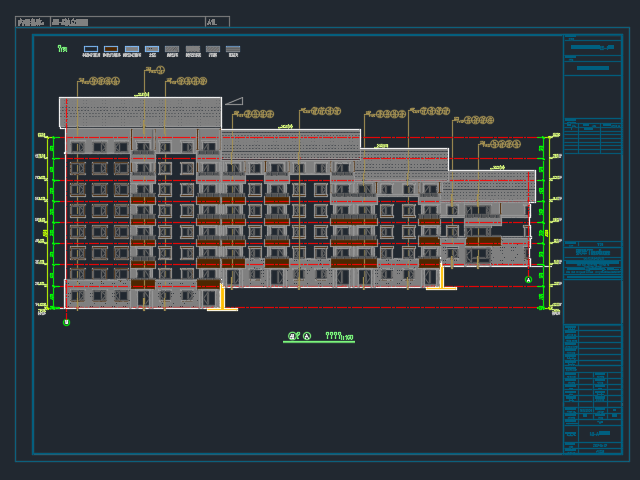Image resolution: width=640 pixels, height=480 pixels.
Task: Click the A1L sheet size box at top
Action: tap(217, 21)
